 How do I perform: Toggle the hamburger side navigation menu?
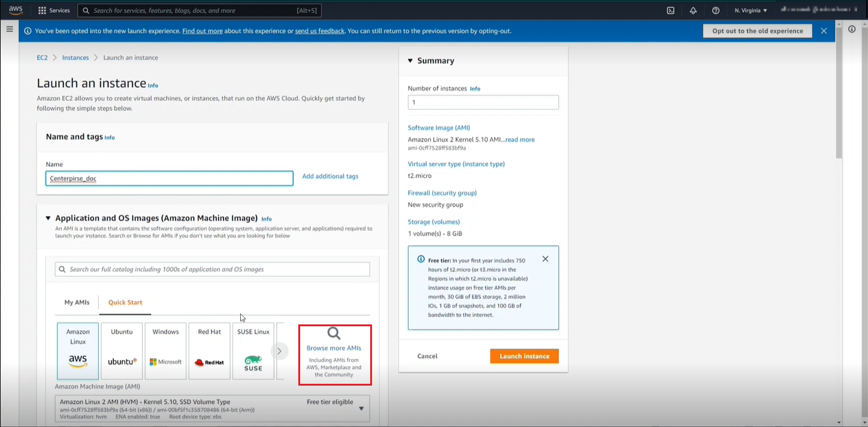pyautogui.click(x=10, y=29)
